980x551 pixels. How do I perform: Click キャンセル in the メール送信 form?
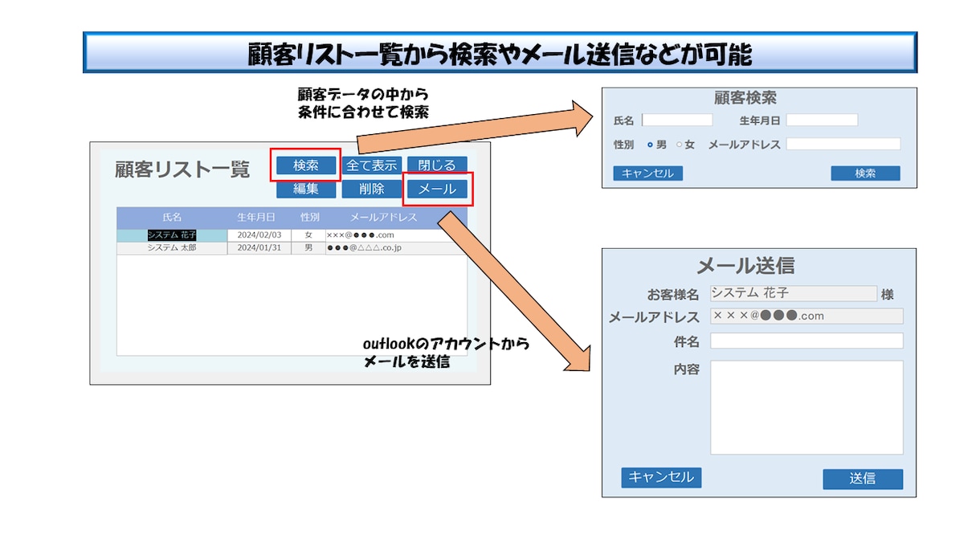661,477
